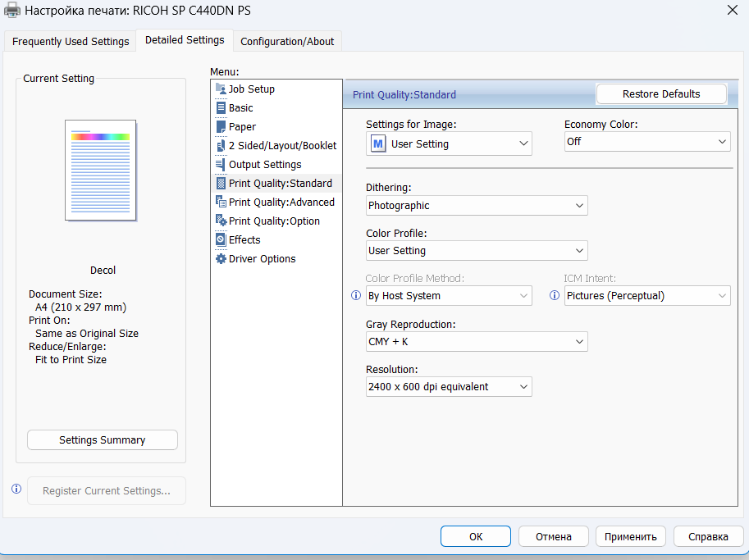Click info icon beside ICM Intent
Screen dimensions: 749x560
coord(554,295)
